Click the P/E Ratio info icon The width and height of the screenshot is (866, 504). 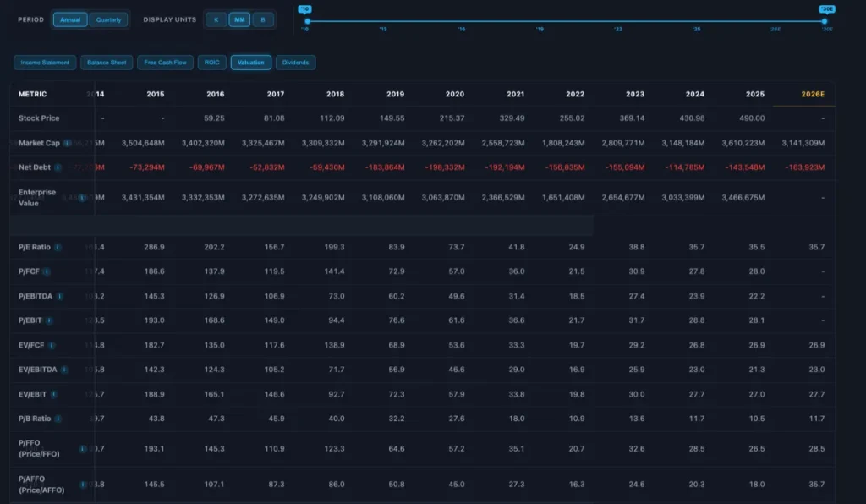(x=58, y=247)
